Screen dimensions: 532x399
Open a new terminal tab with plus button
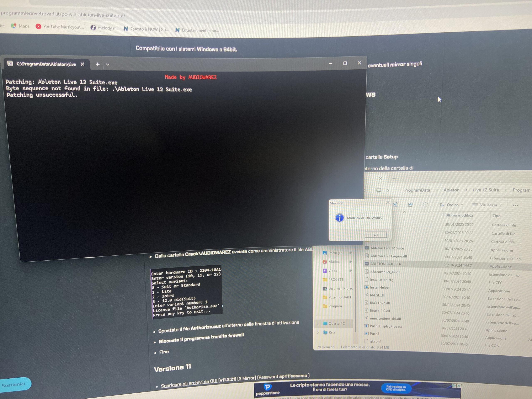(x=97, y=64)
